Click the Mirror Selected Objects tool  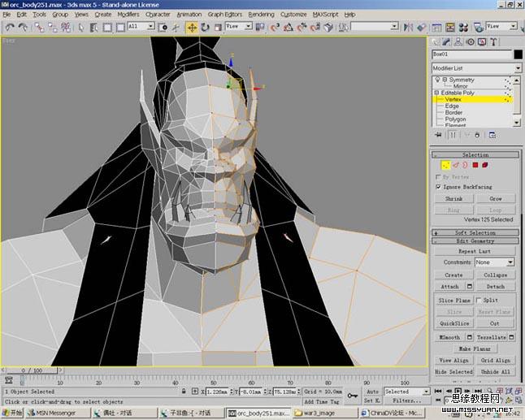(x=408, y=27)
